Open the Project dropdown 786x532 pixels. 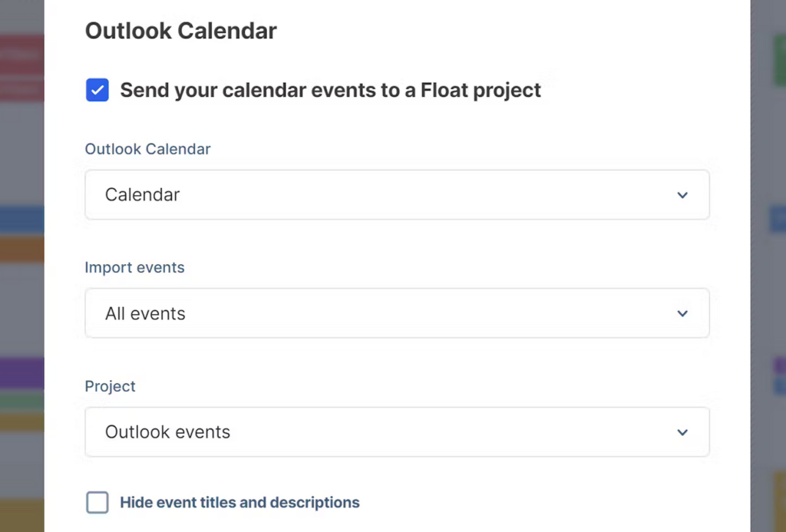(397, 431)
